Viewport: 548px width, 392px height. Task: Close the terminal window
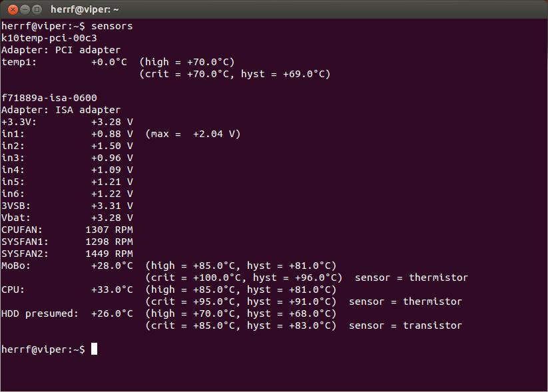pyautogui.click(x=11, y=9)
